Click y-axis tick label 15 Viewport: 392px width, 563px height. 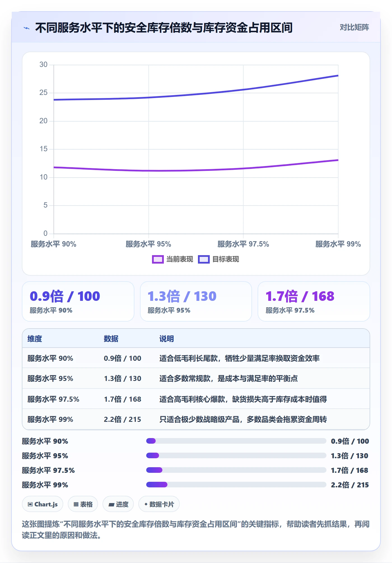pyautogui.click(x=43, y=149)
